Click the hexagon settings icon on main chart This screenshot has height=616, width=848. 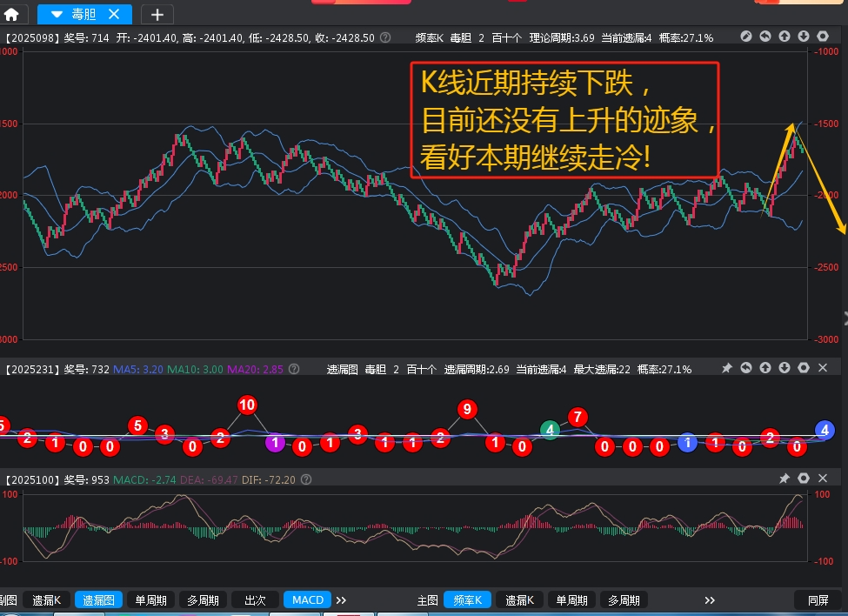[822, 37]
